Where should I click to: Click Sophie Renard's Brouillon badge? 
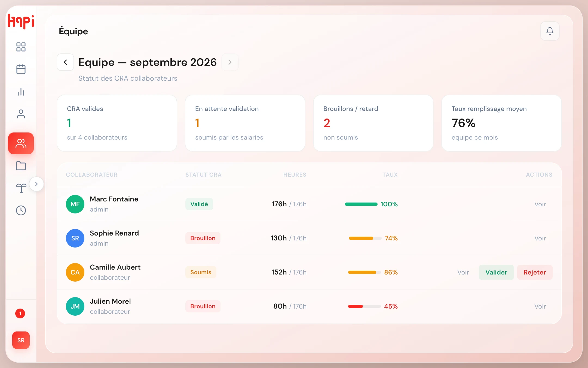click(203, 238)
